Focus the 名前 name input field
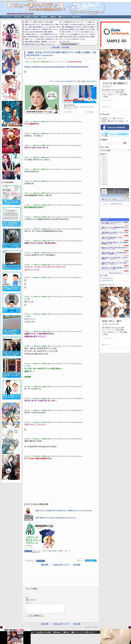131x644 pixels. point(42,600)
